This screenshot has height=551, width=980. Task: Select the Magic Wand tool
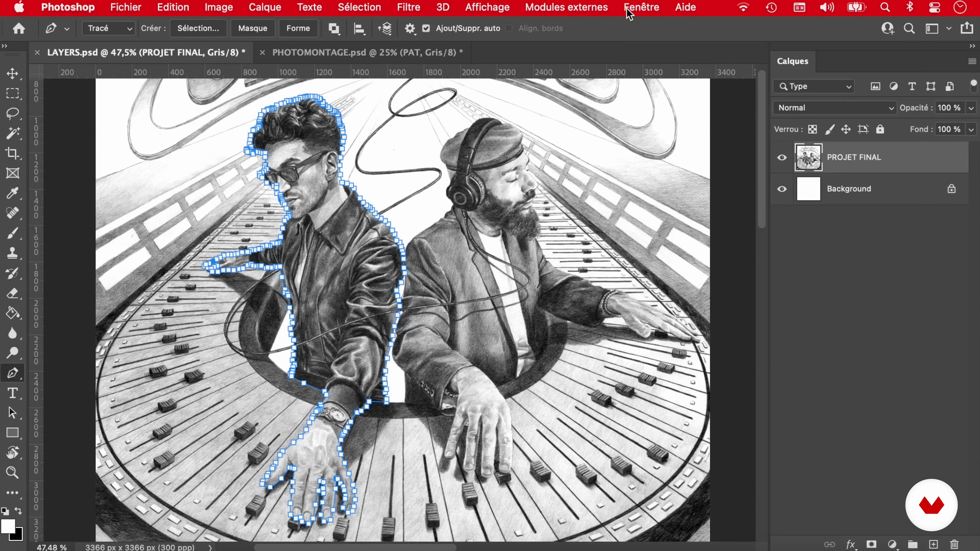pos(13,133)
